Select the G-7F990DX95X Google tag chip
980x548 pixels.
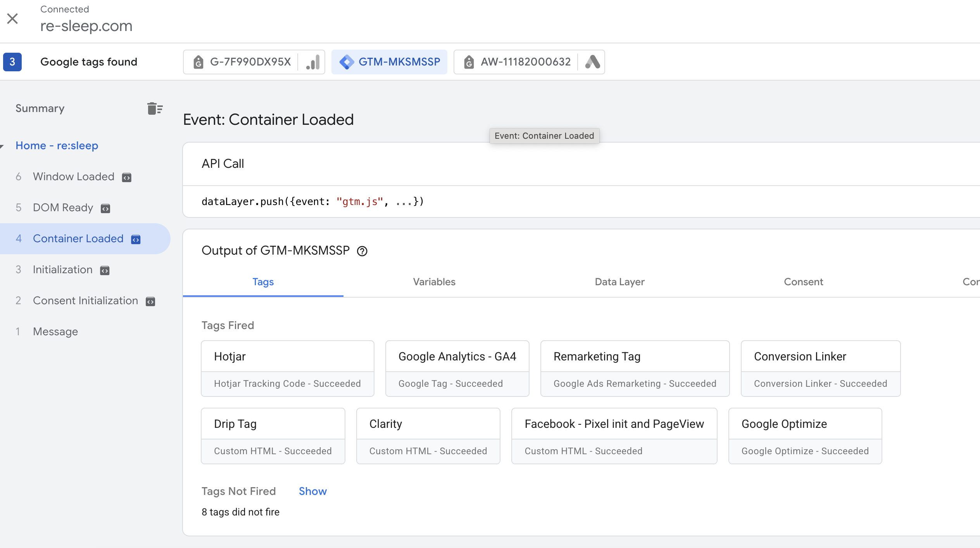[x=254, y=62]
